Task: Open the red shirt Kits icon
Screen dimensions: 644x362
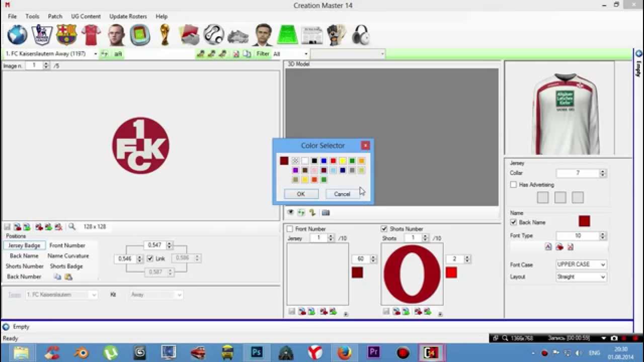Action: point(91,35)
